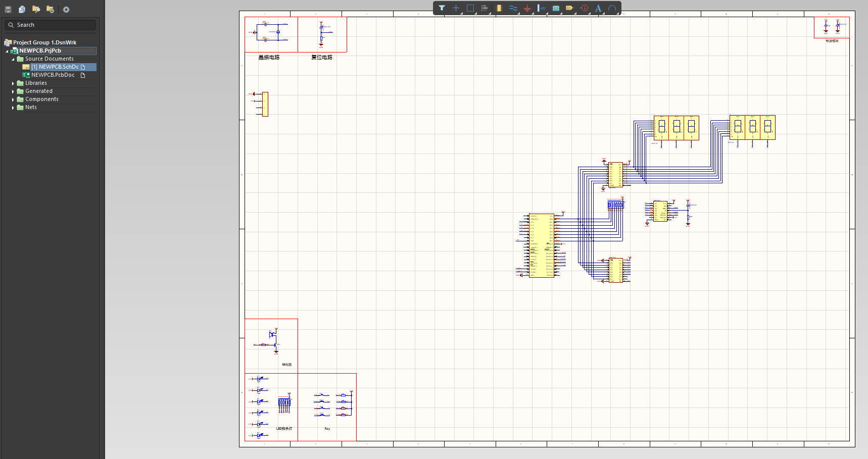Image resolution: width=868 pixels, height=459 pixels.
Task: Click the save icon in Projects panel
Action: (8, 10)
